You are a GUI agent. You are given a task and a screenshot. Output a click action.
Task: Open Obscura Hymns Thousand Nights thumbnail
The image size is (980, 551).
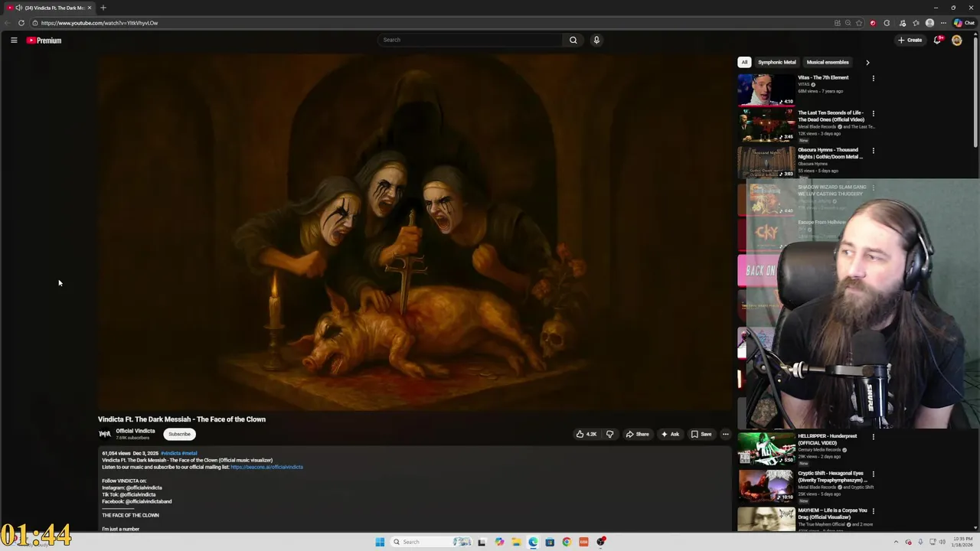click(766, 162)
